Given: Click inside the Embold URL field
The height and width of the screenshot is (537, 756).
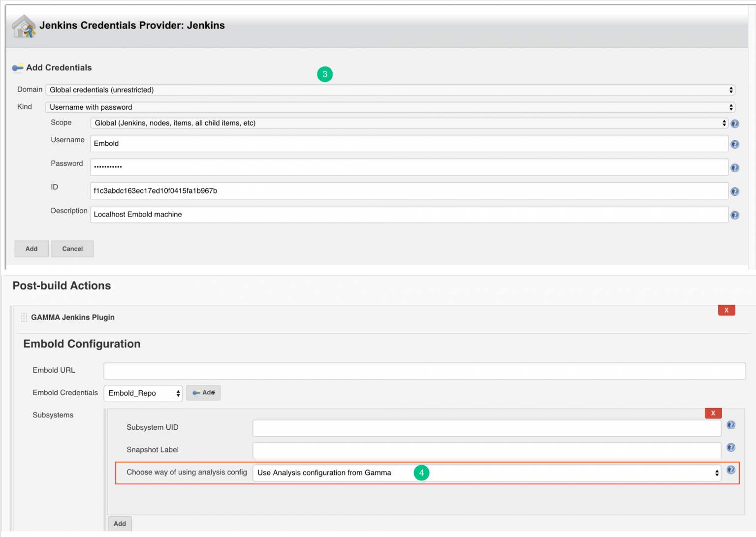Looking at the screenshot, I should point(423,371).
